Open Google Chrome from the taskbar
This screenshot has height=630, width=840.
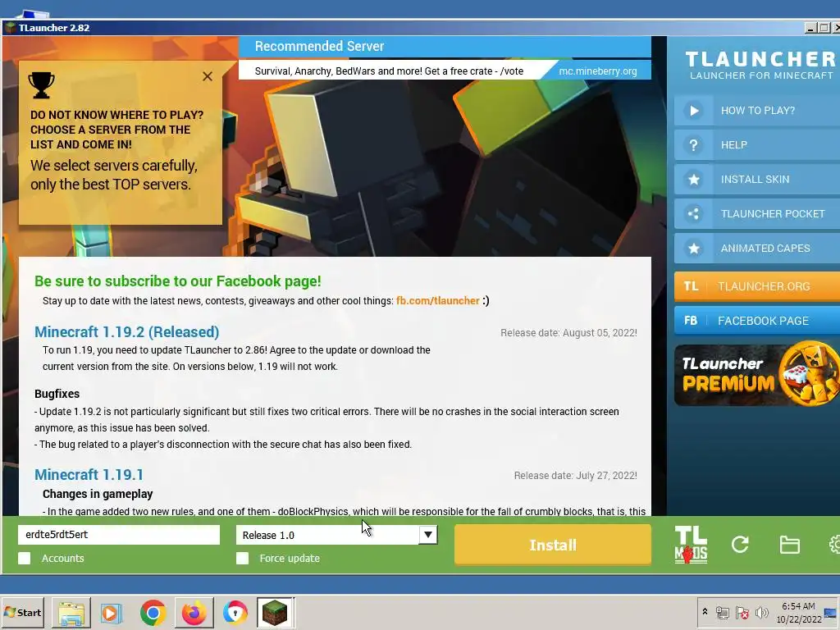point(153,612)
